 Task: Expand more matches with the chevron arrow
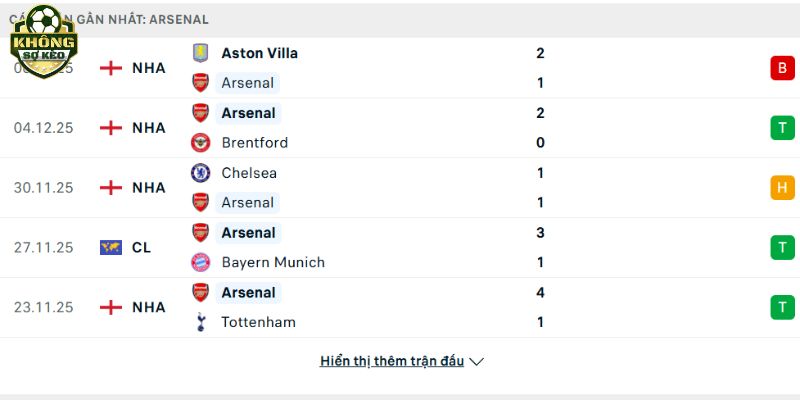476,362
